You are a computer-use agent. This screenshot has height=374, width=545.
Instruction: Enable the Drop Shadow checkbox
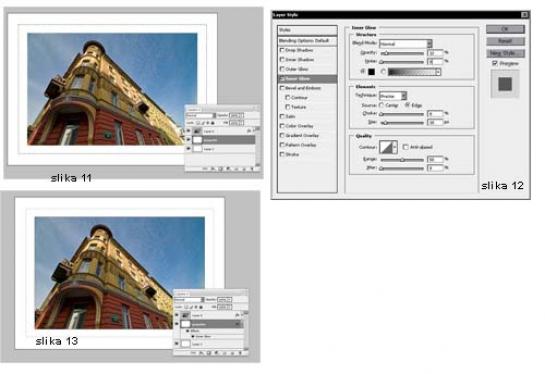(x=282, y=50)
